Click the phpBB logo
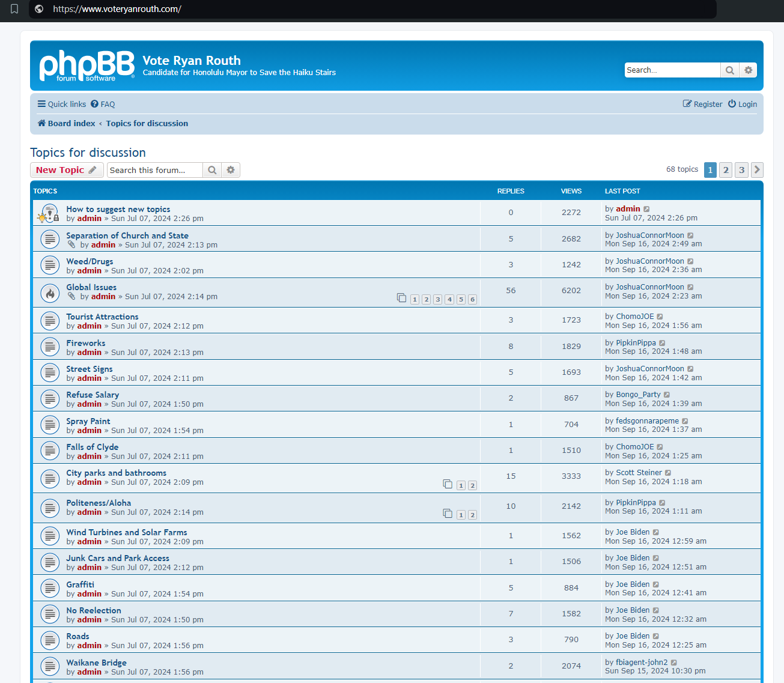The image size is (784, 683). tap(87, 65)
